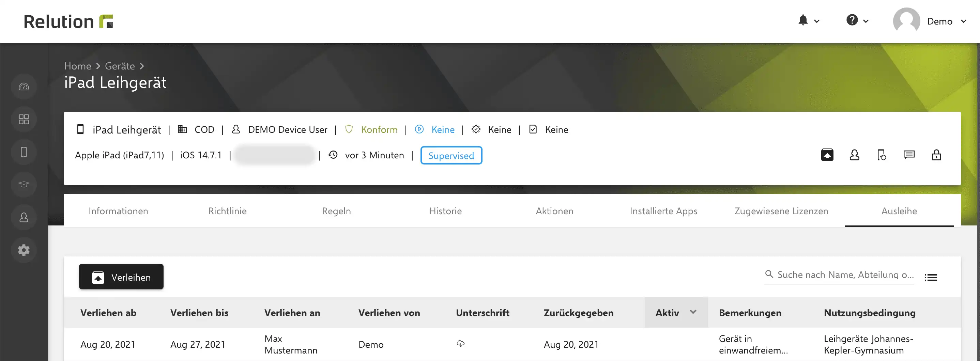980x361 pixels.
Task: Click the device refresh icon in header
Action: point(882,155)
